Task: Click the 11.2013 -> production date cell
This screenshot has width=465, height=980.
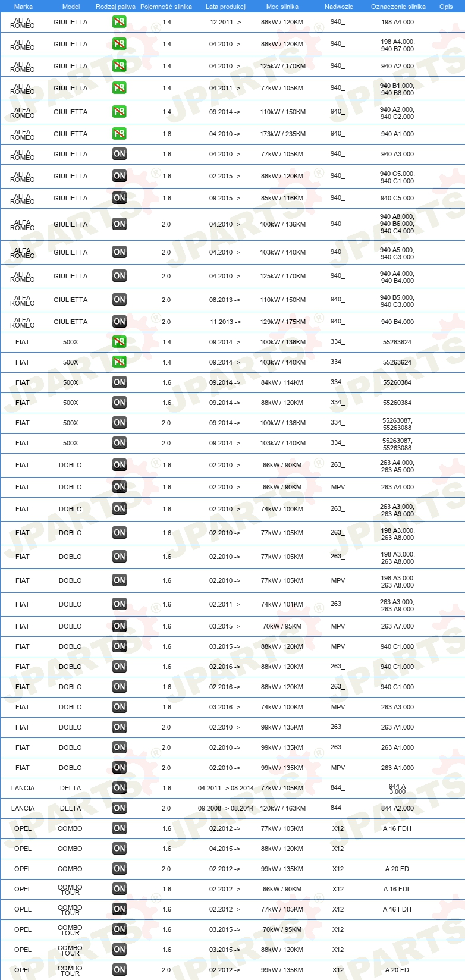Action: pyautogui.click(x=225, y=322)
